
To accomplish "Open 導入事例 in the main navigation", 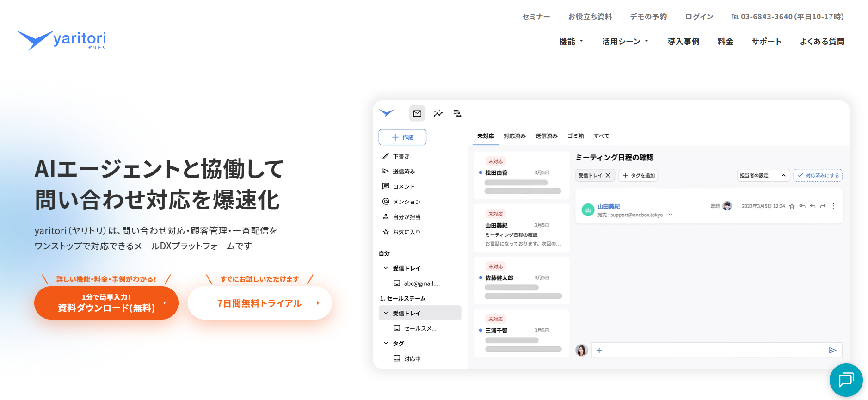I will click(x=683, y=42).
